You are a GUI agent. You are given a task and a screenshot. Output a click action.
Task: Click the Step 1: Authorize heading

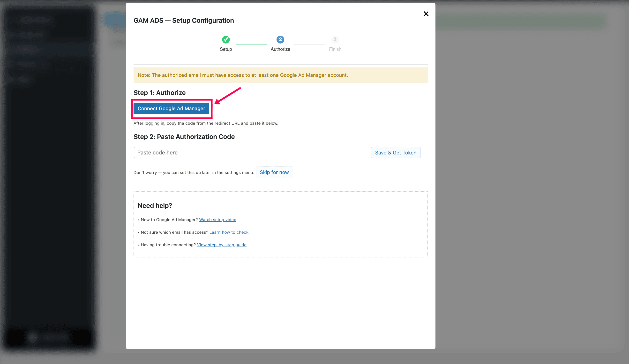click(159, 93)
